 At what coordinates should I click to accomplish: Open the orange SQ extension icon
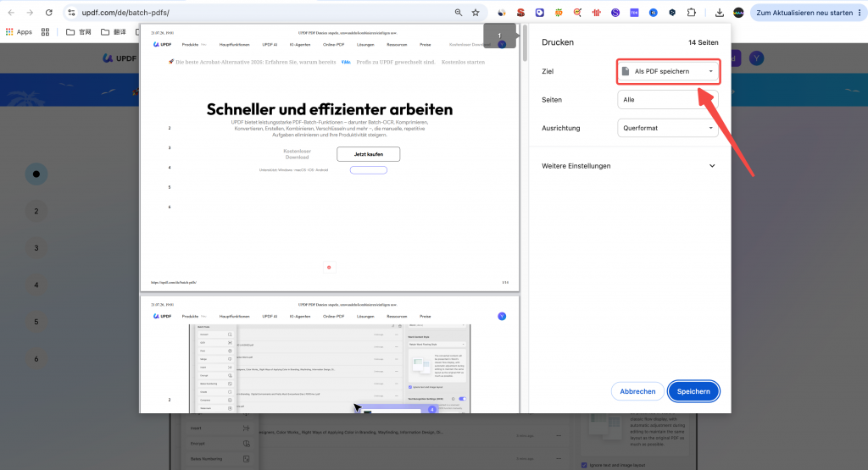(x=559, y=12)
